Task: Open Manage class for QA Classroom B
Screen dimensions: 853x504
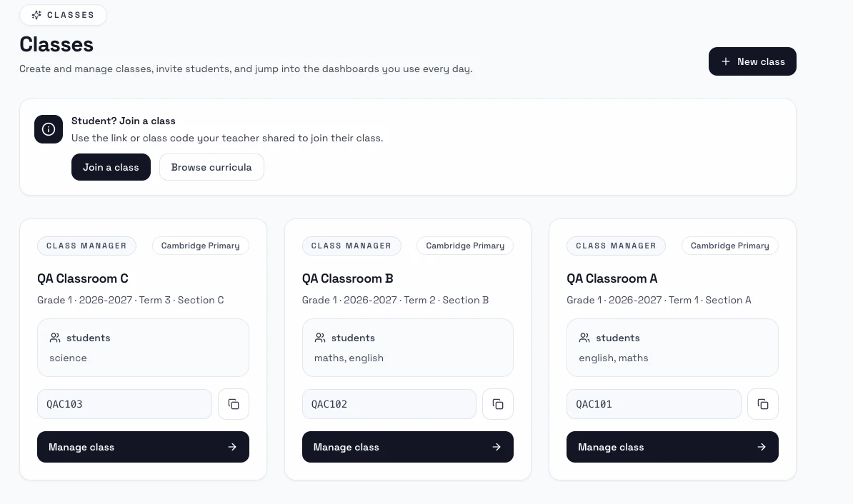Action: 407,447
